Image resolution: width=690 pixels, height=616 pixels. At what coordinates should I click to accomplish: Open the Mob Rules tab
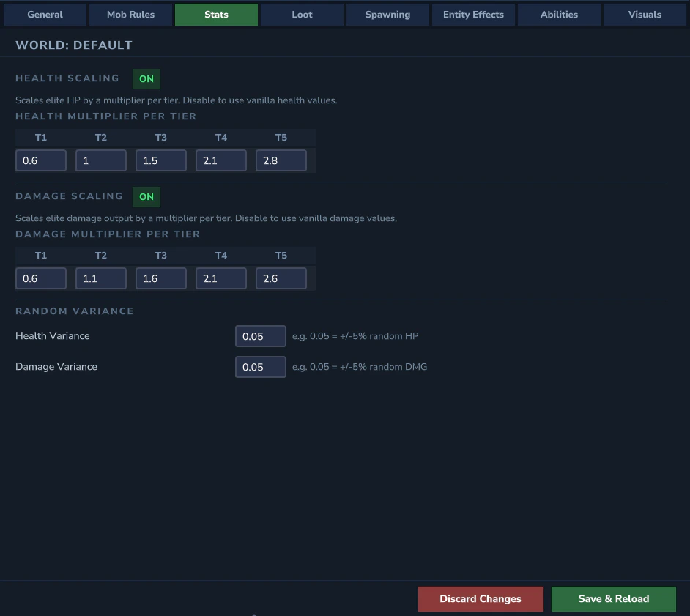coord(130,14)
